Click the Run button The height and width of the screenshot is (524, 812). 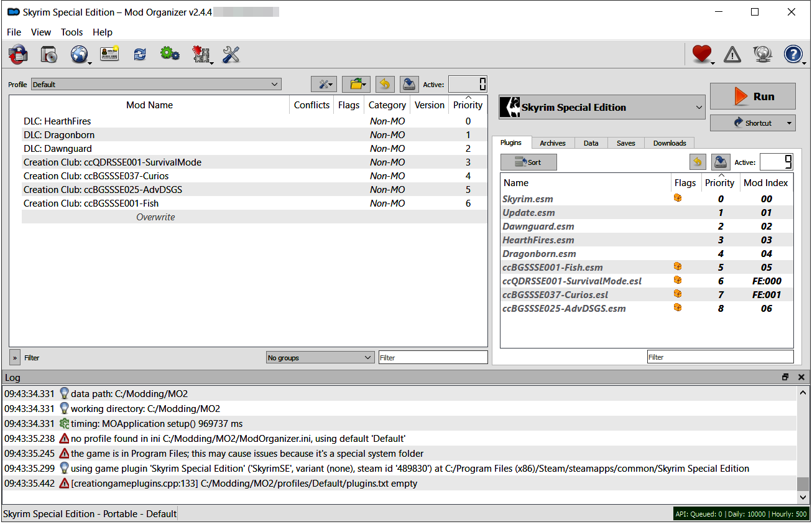tap(753, 96)
